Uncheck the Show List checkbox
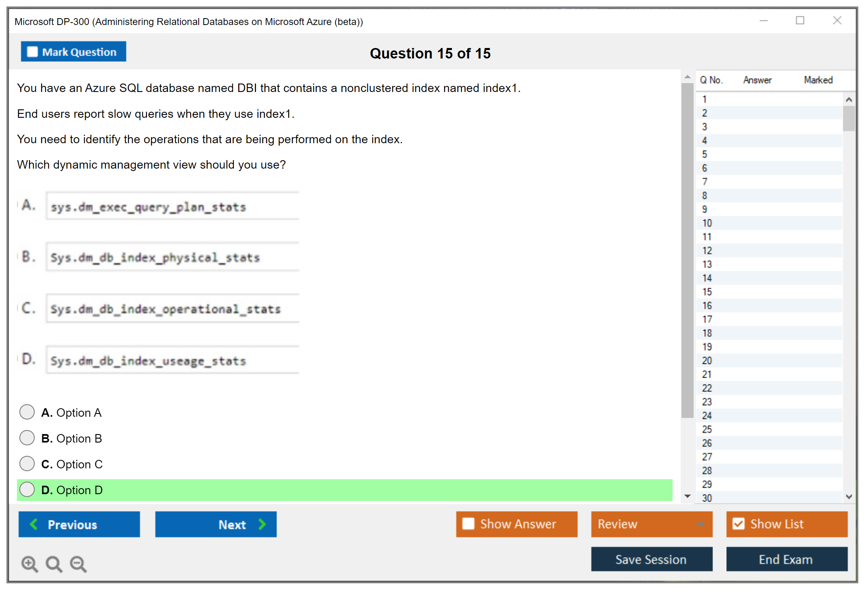The width and height of the screenshot is (868, 593). pyautogui.click(x=738, y=524)
